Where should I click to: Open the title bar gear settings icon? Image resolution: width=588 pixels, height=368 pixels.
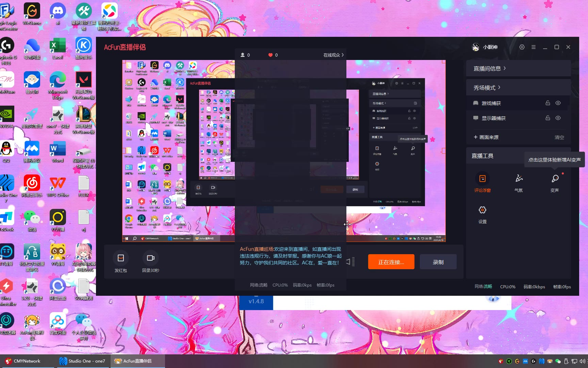coord(522,47)
